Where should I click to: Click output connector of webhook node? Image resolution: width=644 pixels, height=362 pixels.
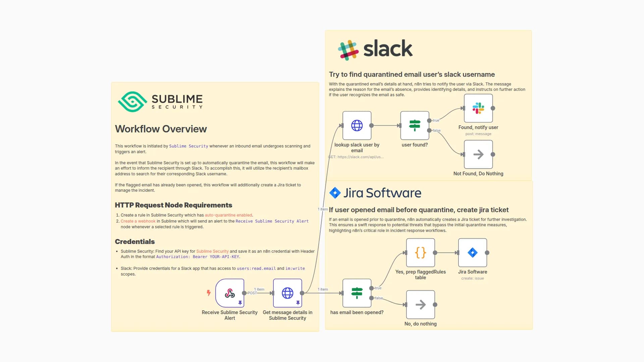point(244,293)
